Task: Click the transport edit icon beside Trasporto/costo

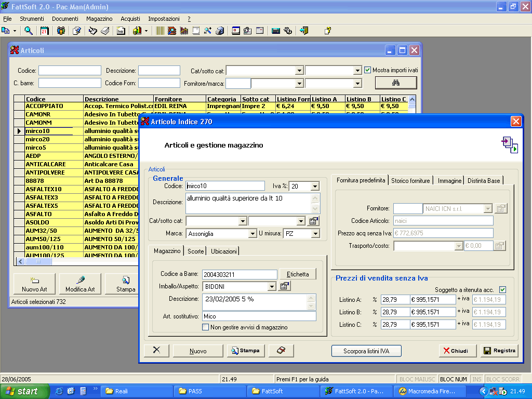Action: pos(499,246)
